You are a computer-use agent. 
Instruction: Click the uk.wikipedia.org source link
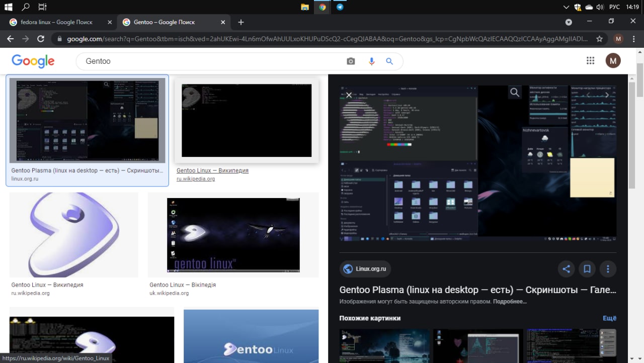click(169, 293)
